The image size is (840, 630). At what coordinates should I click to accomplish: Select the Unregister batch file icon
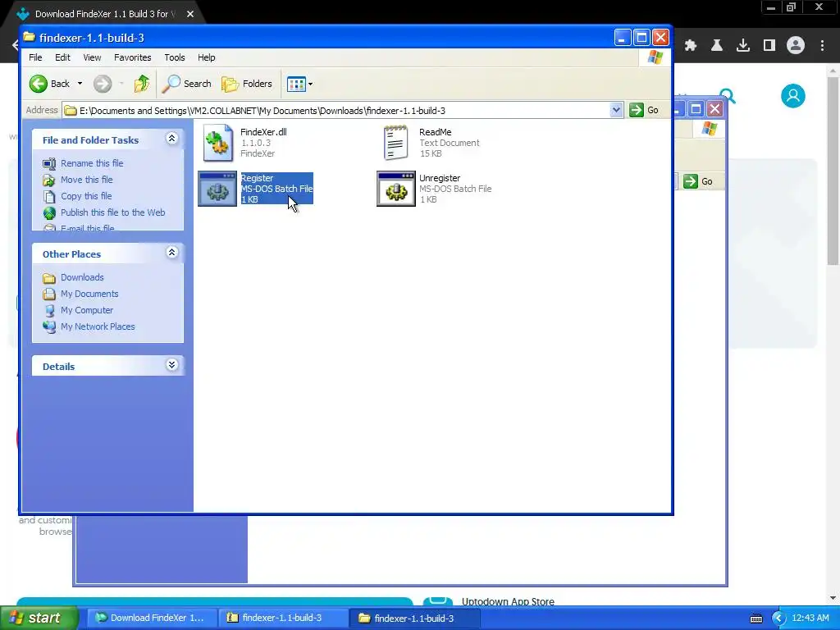point(396,189)
